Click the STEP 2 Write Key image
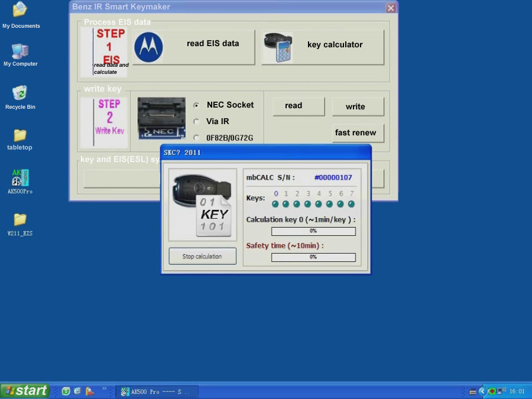The width and height of the screenshot is (532, 399). click(x=104, y=122)
